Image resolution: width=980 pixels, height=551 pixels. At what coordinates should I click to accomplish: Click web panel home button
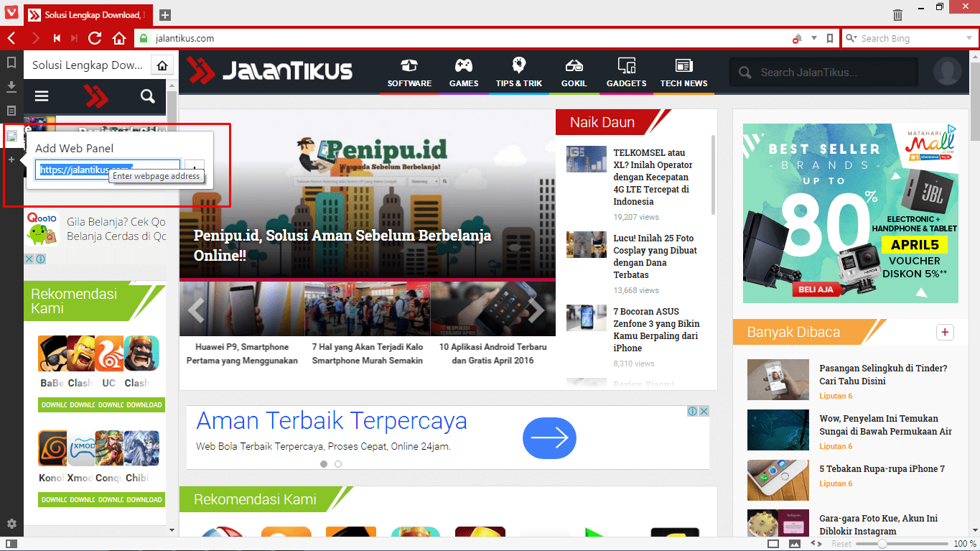coord(162,65)
